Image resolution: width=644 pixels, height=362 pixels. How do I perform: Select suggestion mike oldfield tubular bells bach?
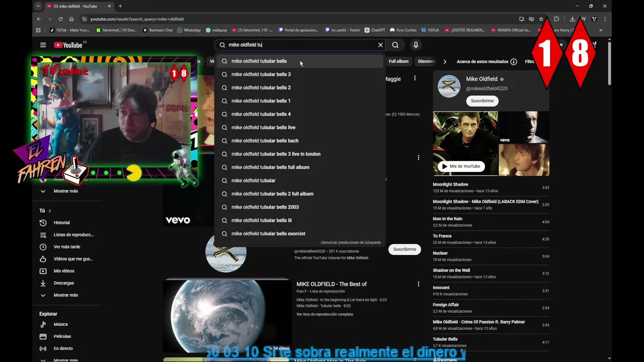pyautogui.click(x=300, y=141)
